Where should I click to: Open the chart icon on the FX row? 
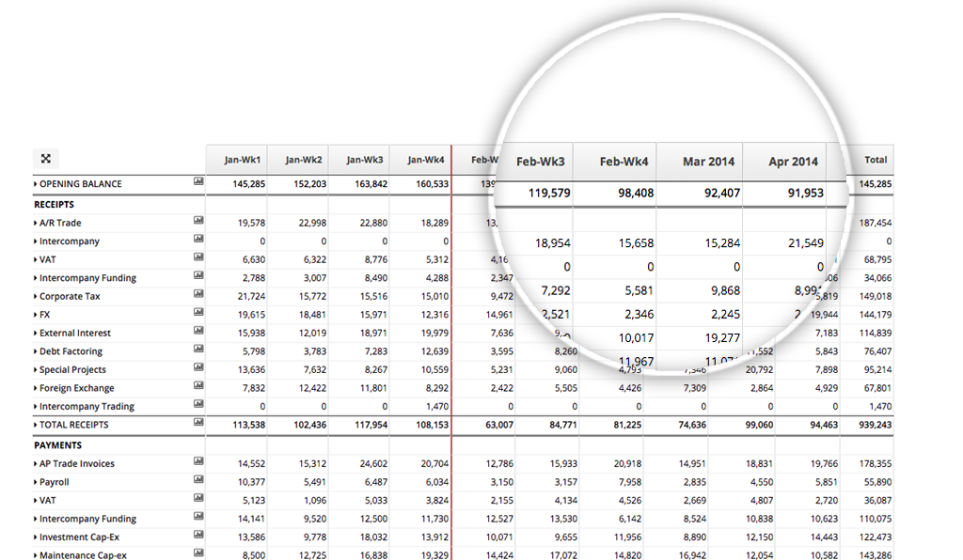198,312
